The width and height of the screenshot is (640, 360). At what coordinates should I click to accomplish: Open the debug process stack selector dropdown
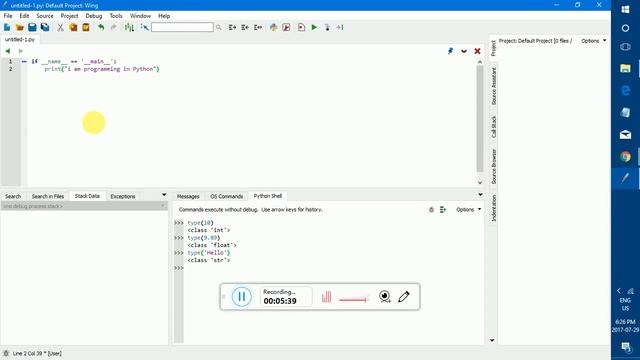[x=84, y=206]
